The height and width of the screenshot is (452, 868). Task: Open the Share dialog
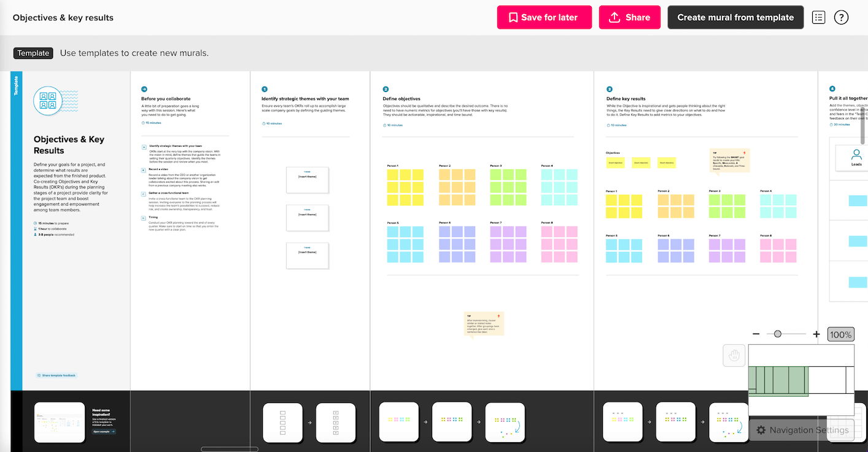click(630, 17)
